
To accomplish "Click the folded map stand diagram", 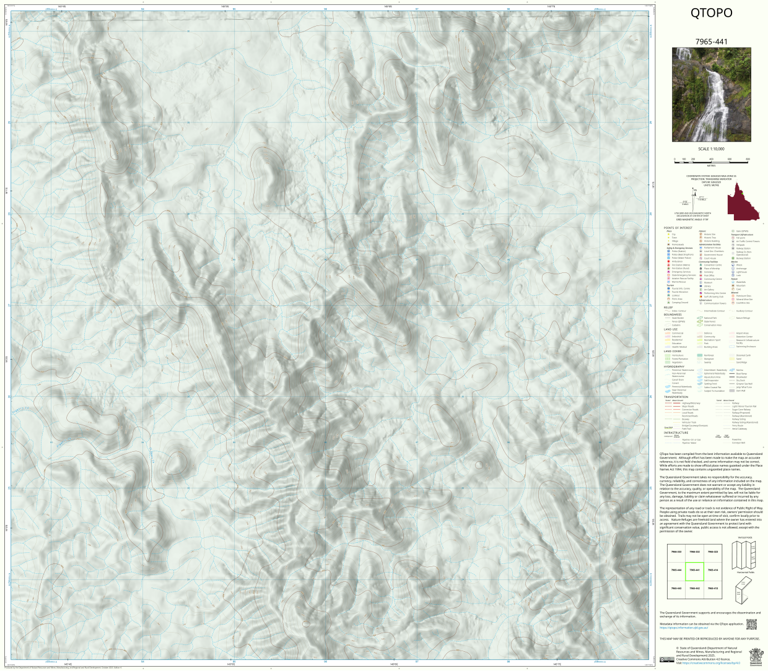I will click(x=745, y=590).
